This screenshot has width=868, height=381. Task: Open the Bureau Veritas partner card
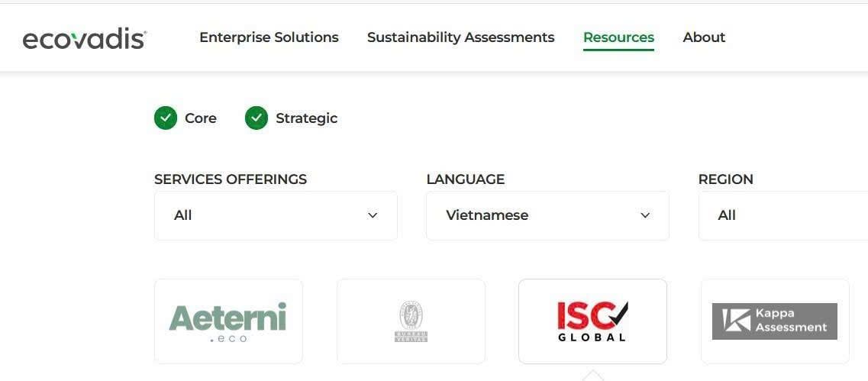pyautogui.click(x=411, y=321)
